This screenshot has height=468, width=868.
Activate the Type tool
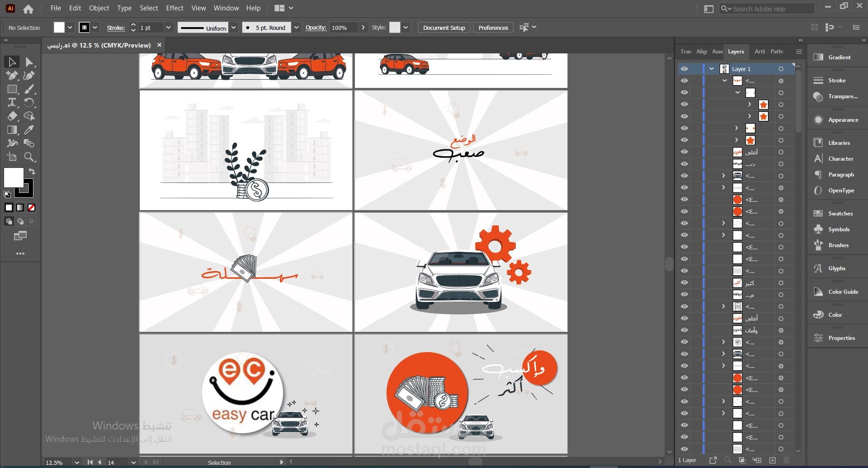(12, 102)
